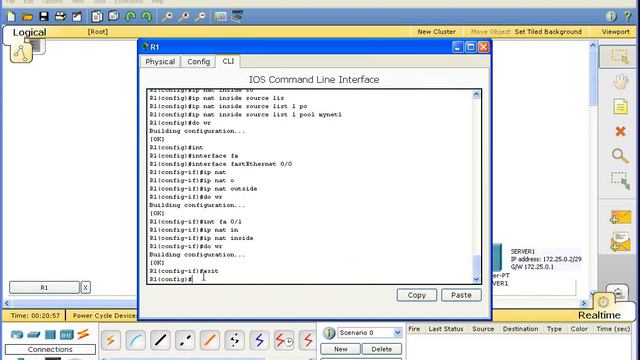The width and height of the screenshot is (640, 360).
Task: Click Set Tiled Background
Action: coord(548,31)
